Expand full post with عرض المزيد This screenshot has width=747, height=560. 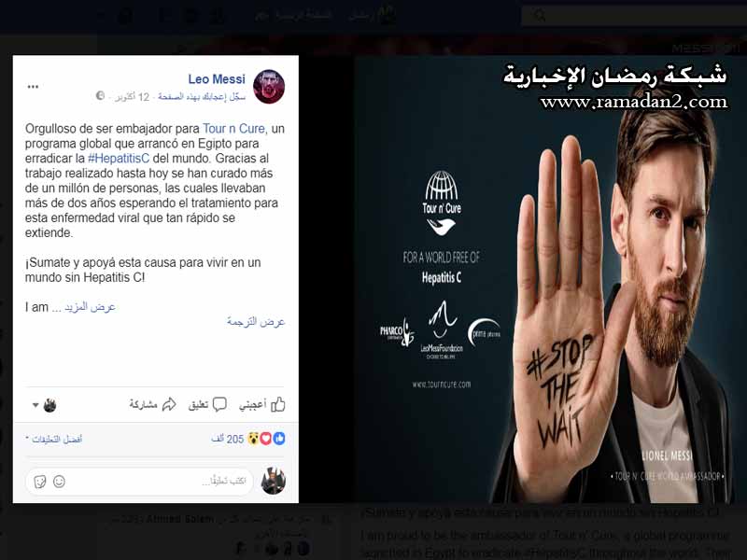click(x=90, y=307)
